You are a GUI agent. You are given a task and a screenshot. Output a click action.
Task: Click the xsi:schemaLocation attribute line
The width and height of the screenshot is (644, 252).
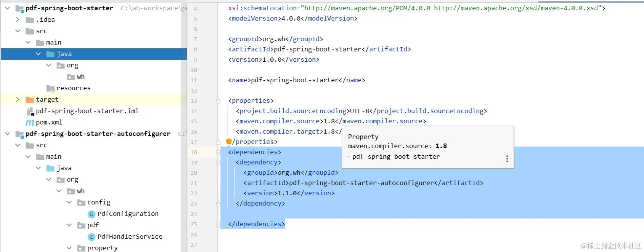coord(417,8)
